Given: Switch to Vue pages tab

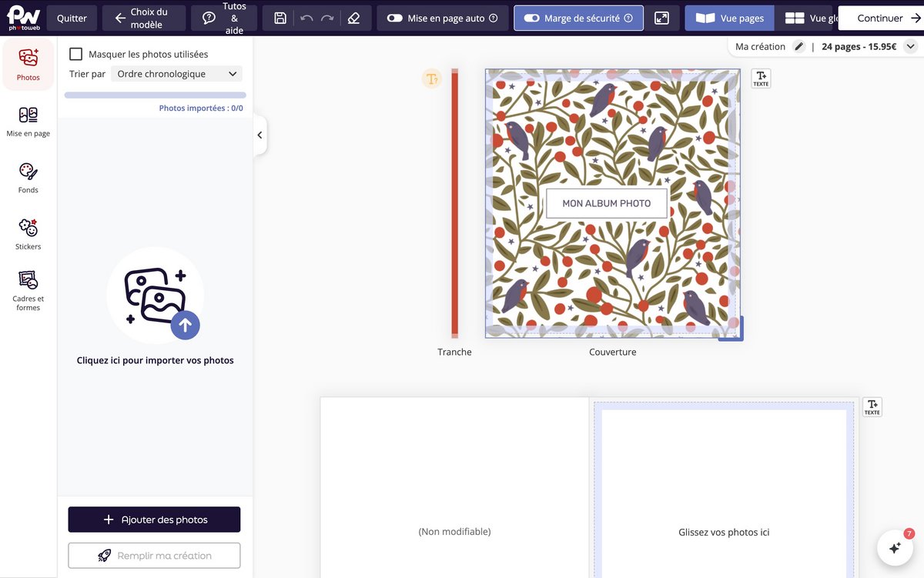Looking at the screenshot, I should [730, 18].
